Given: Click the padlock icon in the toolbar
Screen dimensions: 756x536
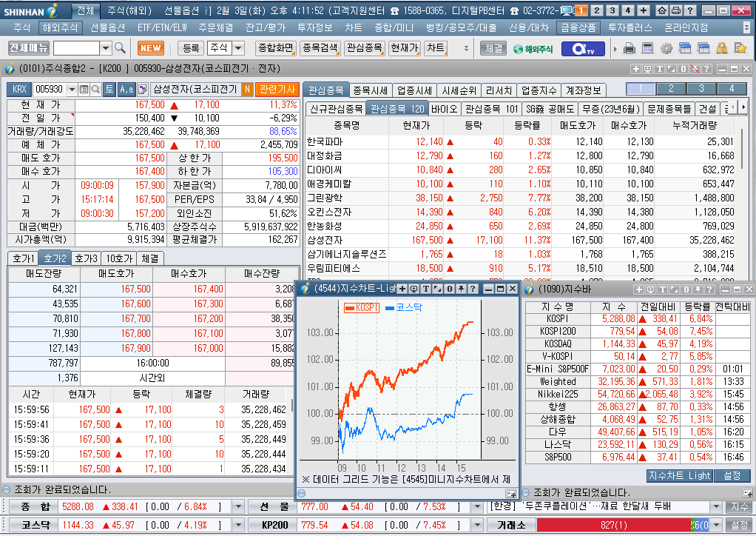Looking at the screenshot, I should [x=722, y=48].
